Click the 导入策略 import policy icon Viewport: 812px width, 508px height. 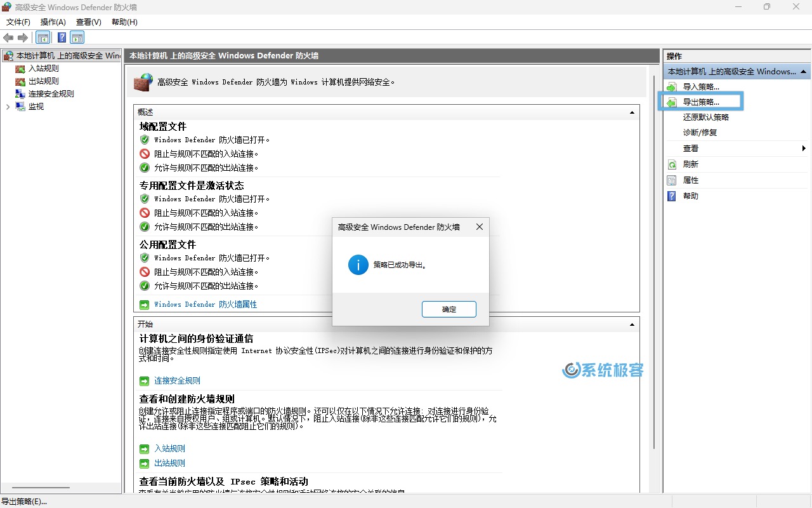click(x=671, y=86)
